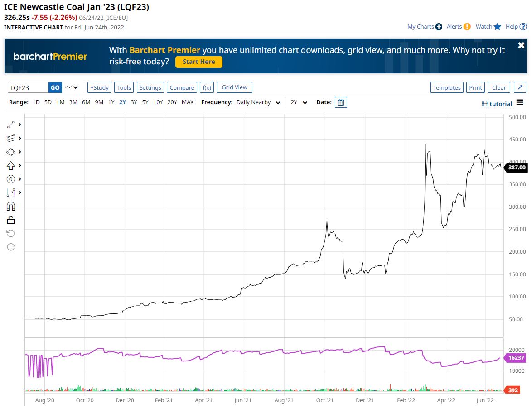532x409 pixels.
Task: Select the trend line drawing tool
Action: (11, 125)
